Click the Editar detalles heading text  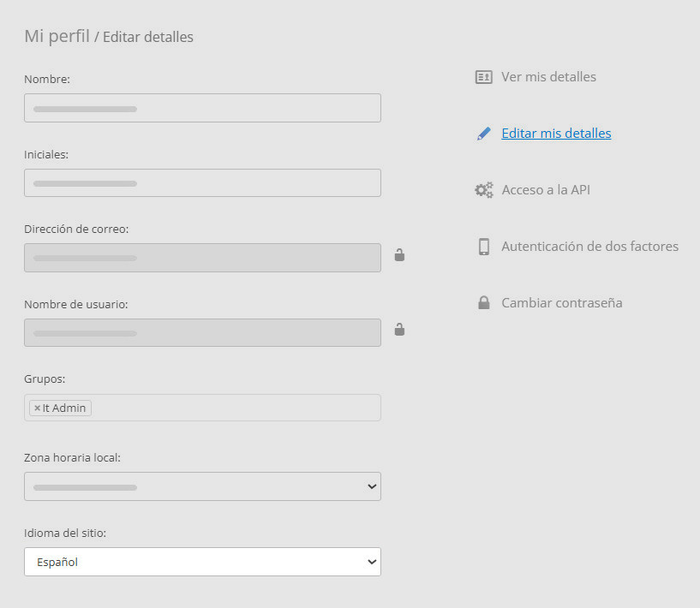pos(148,37)
